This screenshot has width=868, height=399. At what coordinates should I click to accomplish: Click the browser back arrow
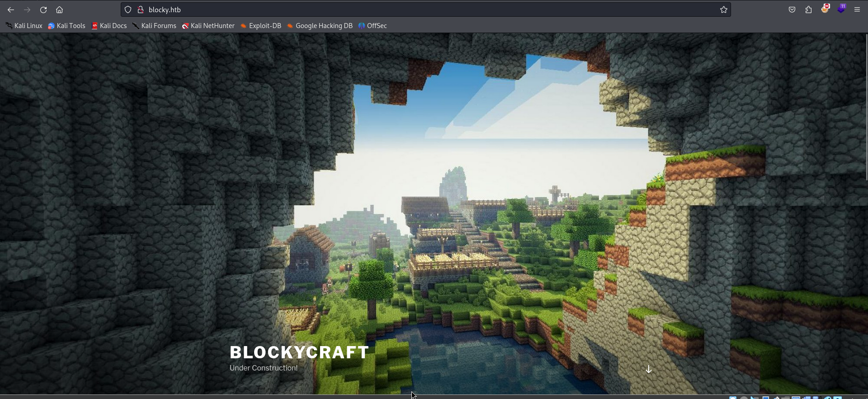(11, 9)
